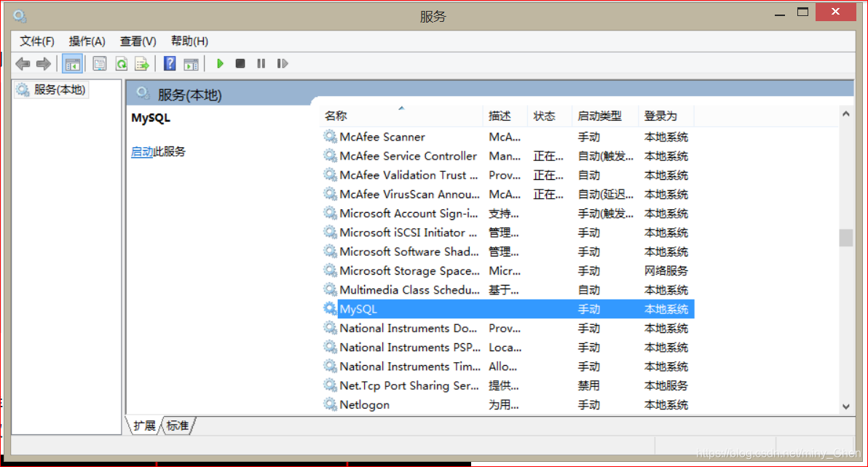Click the Export List toolbar icon

coord(142,63)
